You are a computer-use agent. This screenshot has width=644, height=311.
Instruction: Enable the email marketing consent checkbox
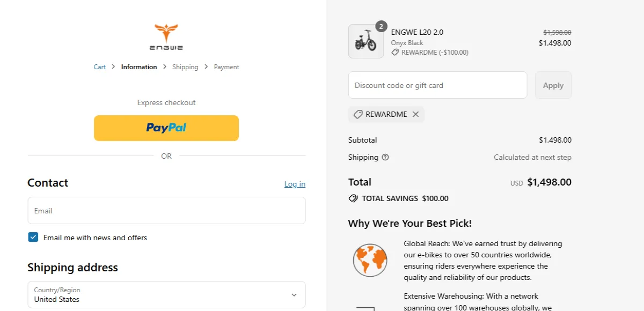tap(33, 237)
